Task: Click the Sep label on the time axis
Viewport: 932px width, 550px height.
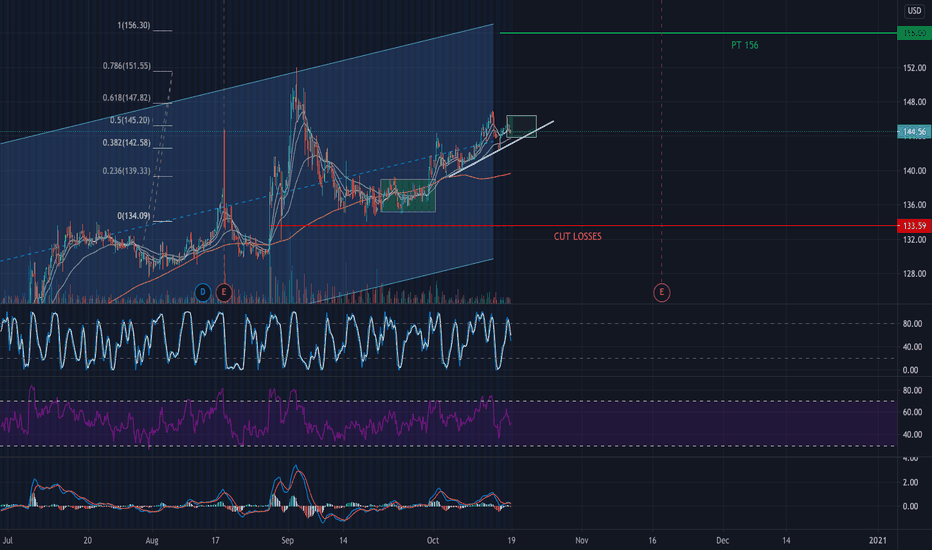Action: (x=288, y=540)
